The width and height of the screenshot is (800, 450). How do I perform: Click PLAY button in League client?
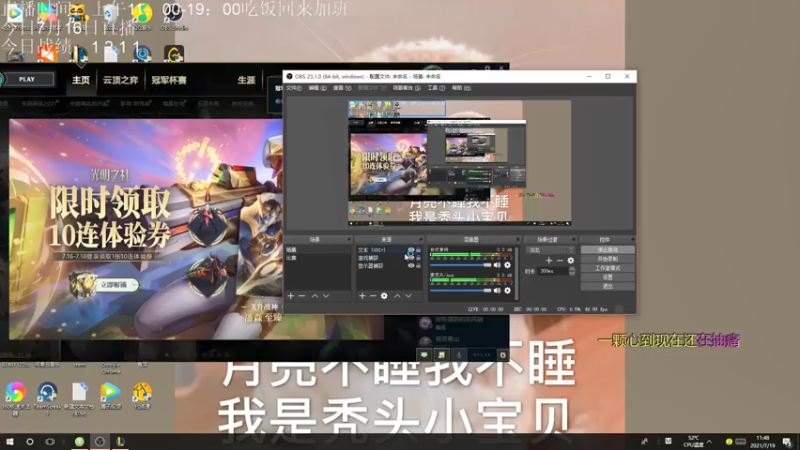pos(27,80)
